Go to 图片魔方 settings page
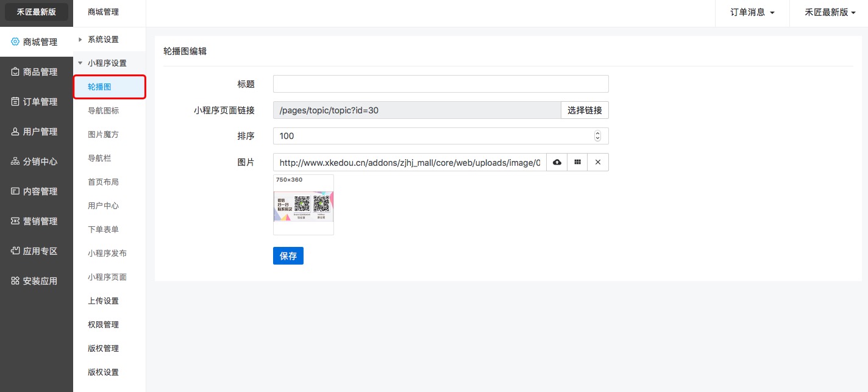Image resolution: width=868 pixels, height=392 pixels. (104, 135)
